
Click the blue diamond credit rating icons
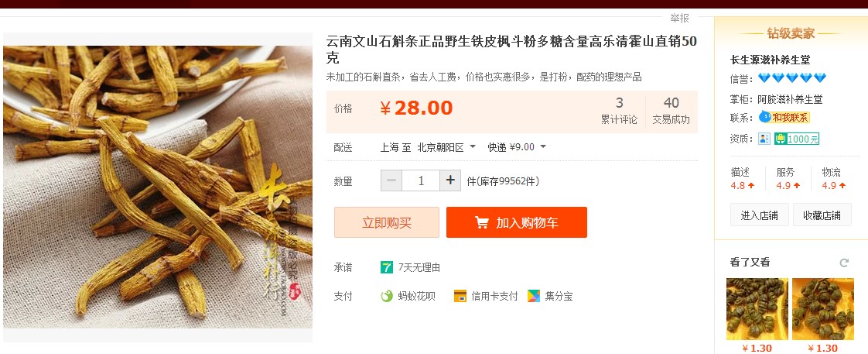pos(792,78)
